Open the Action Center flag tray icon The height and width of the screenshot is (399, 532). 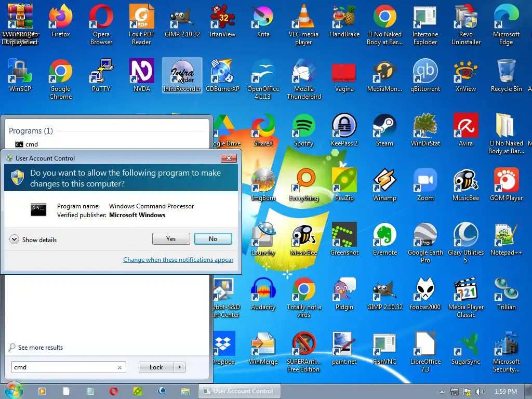click(x=467, y=392)
